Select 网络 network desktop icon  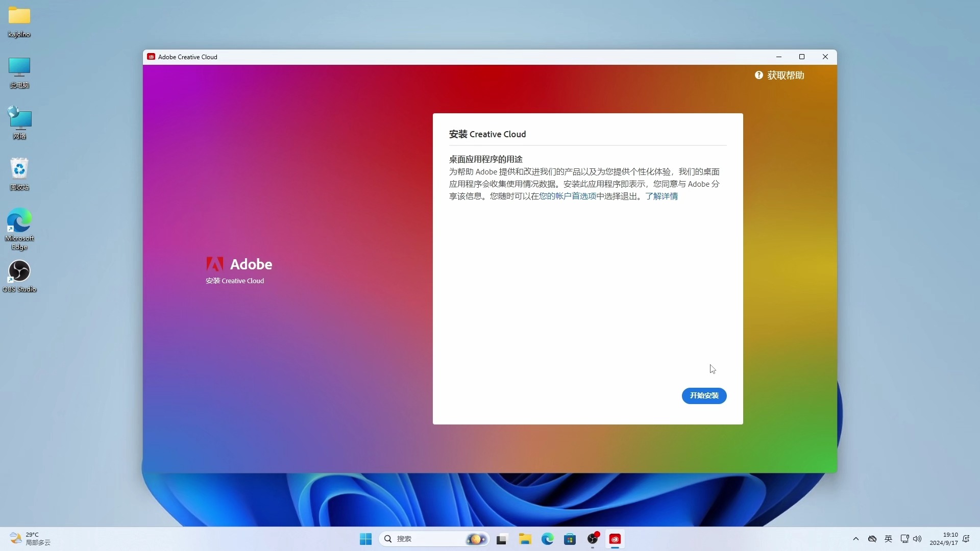(x=19, y=123)
